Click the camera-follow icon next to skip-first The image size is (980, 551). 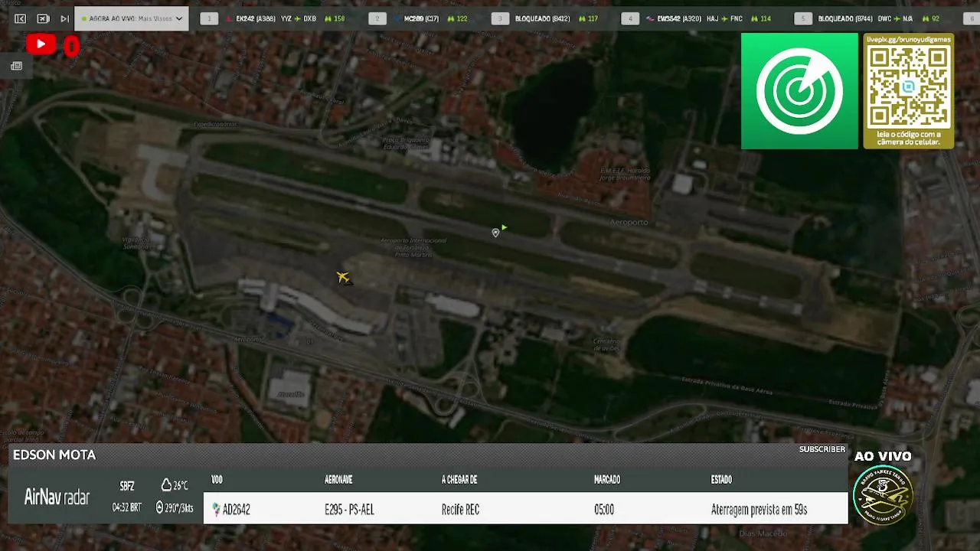[x=43, y=18]
